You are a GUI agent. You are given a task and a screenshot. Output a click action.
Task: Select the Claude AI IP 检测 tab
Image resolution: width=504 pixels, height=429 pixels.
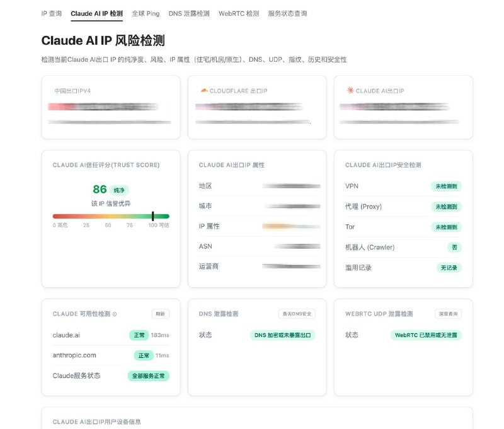pyautogui.click(x=97, y=13)
